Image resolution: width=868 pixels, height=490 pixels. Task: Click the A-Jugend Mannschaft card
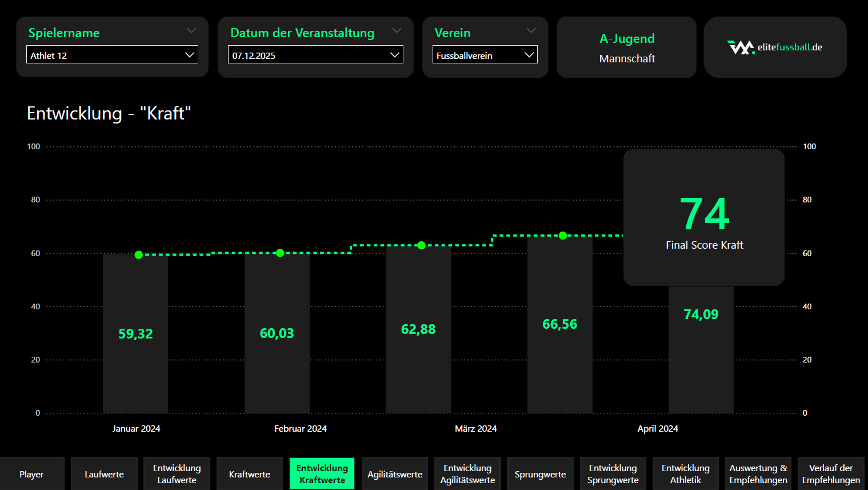click(626, 47)
